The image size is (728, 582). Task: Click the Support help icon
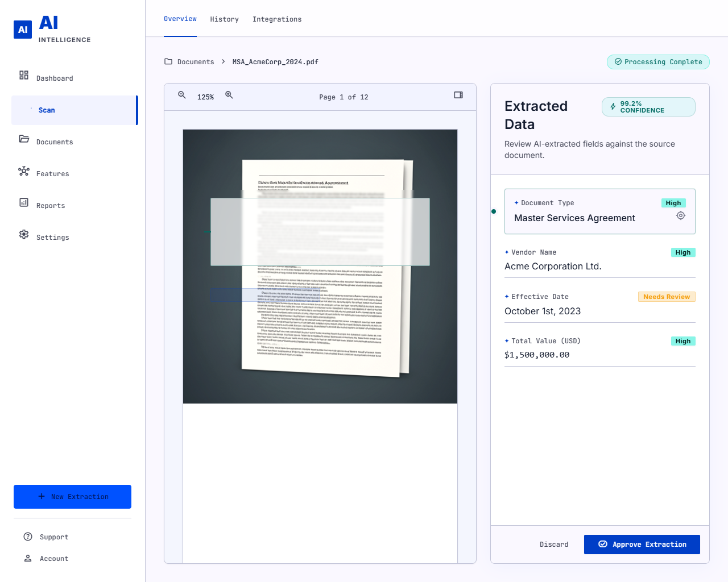click(28, 537)
